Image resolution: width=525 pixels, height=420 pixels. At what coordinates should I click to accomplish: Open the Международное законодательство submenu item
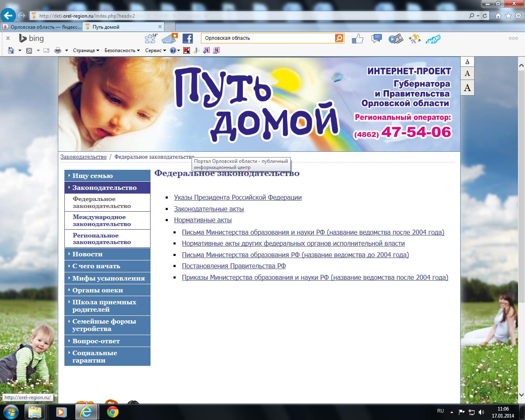pyautogui.click(x=107, y=221)
